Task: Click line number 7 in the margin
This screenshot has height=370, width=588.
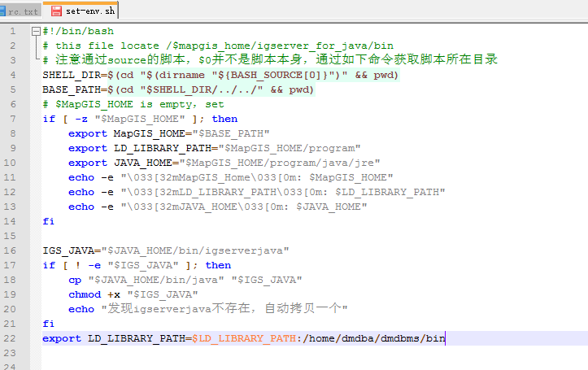Action: point(15,119)
